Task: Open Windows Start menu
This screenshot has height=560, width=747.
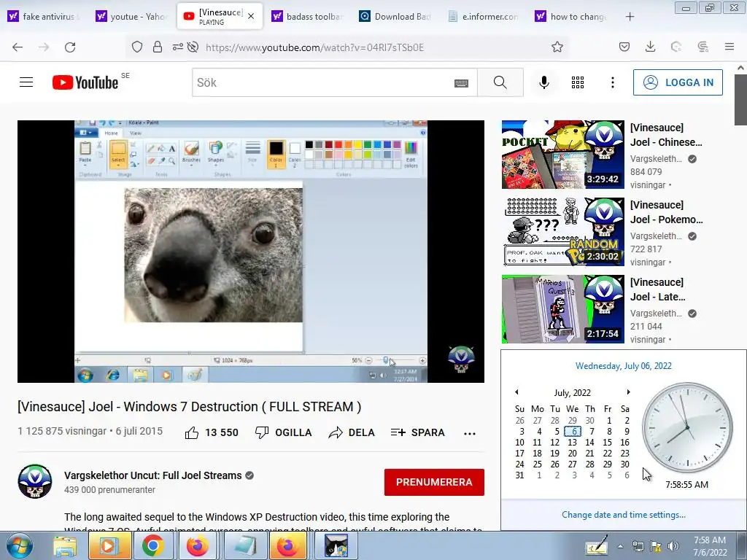Action: pos(19,545)
